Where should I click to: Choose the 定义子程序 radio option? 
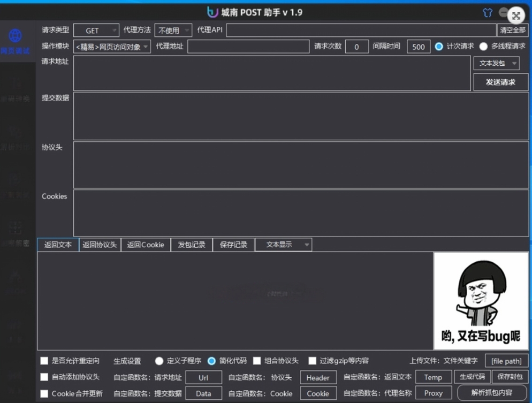pyautogui.click(x=159, y=361)
